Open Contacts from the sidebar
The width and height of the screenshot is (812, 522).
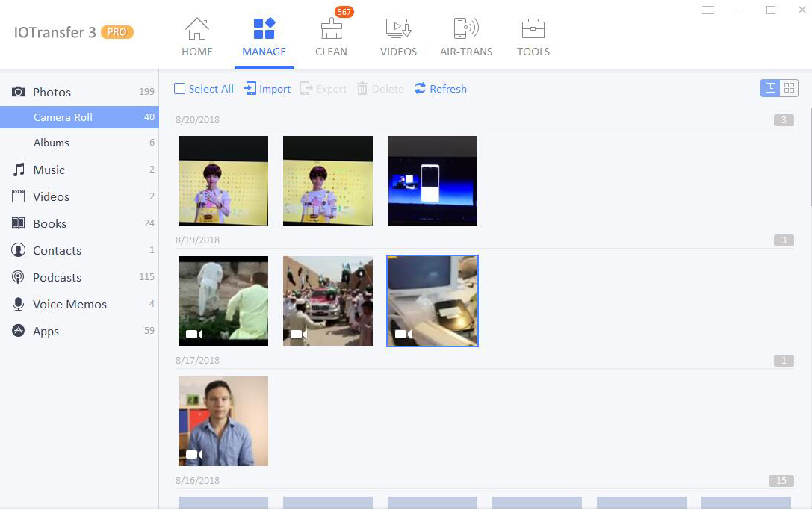click(55, 250)
